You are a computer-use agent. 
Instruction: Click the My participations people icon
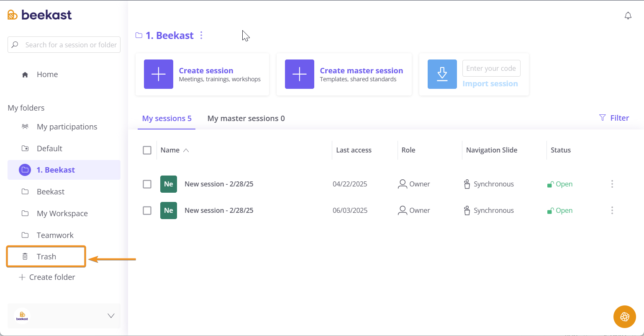pyautogui.click(x=25, y=127)
